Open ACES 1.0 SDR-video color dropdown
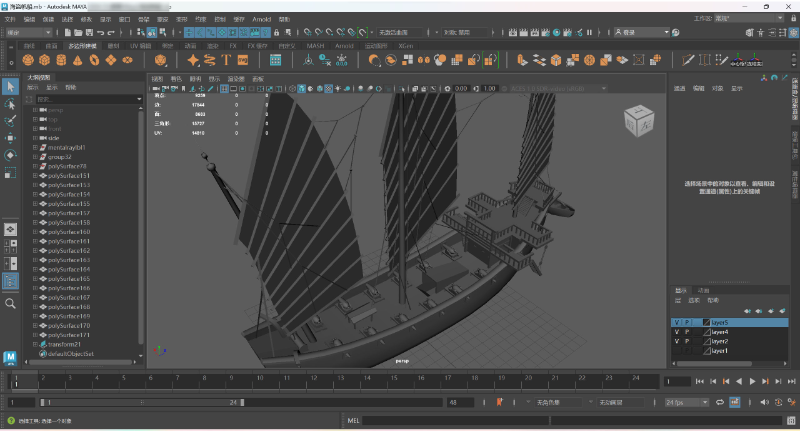This screenshot has height=431, width=800. [x=558, y=89]
